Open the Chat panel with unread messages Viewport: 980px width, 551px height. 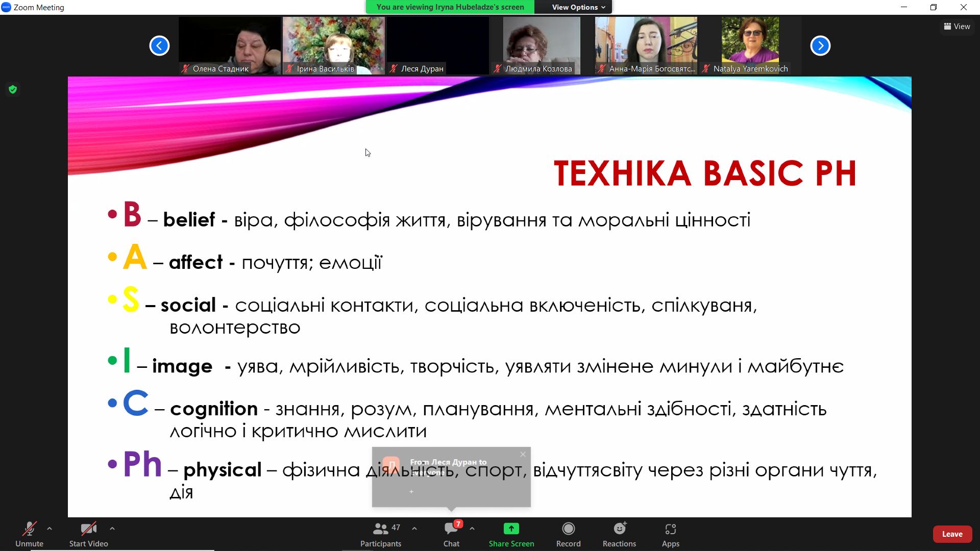pyautogui.click(x=451, y=529)
